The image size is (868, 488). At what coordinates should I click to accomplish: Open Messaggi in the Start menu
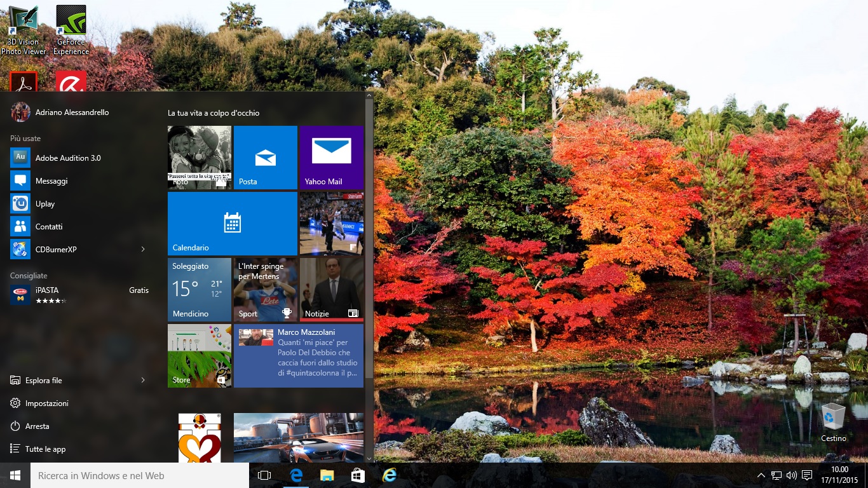coord(79,180)
